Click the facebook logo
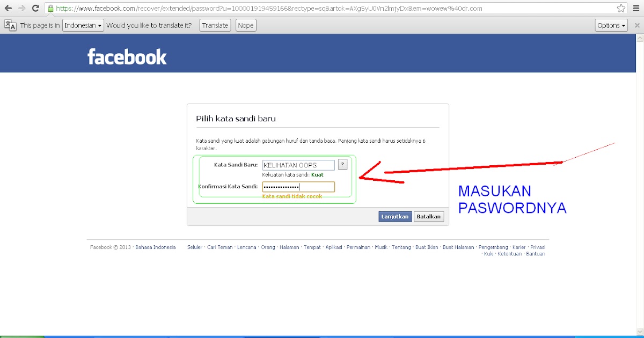The height and width of the screenshot is (338, 644). [x=127, y=56]
